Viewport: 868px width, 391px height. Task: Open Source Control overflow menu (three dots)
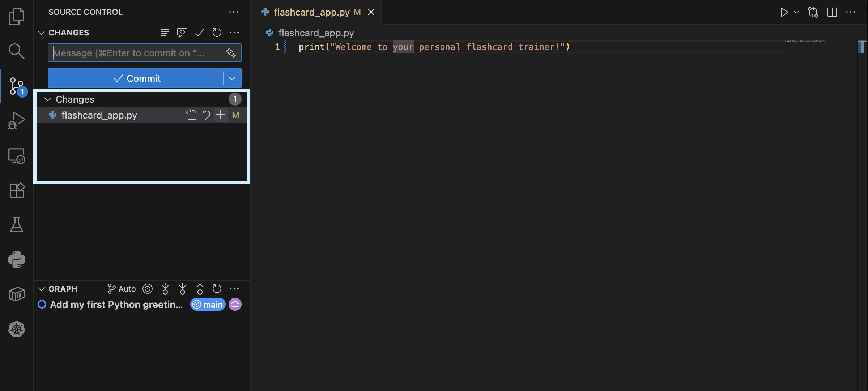click(x=234, y=12)
